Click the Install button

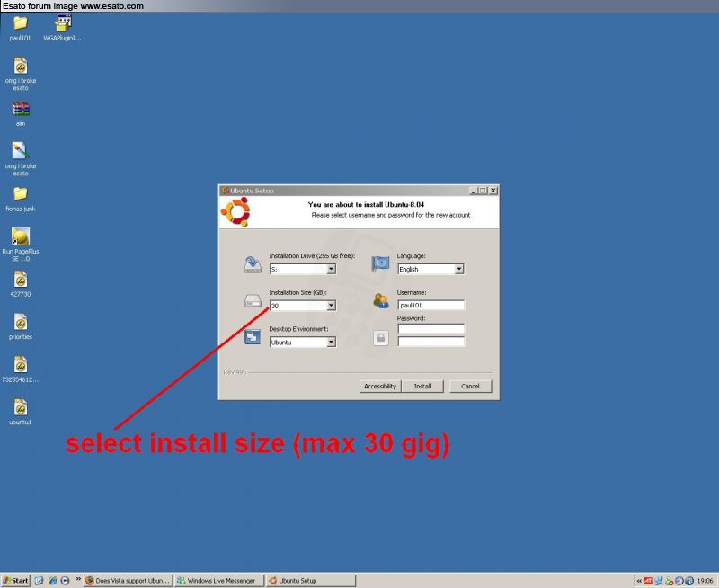[x=422, y=387]
